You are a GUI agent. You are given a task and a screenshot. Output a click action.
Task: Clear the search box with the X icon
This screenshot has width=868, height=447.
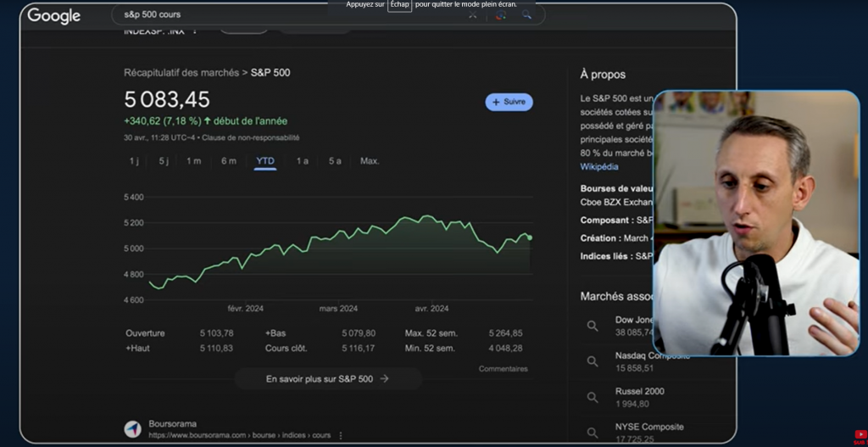(x=473, y=14)
